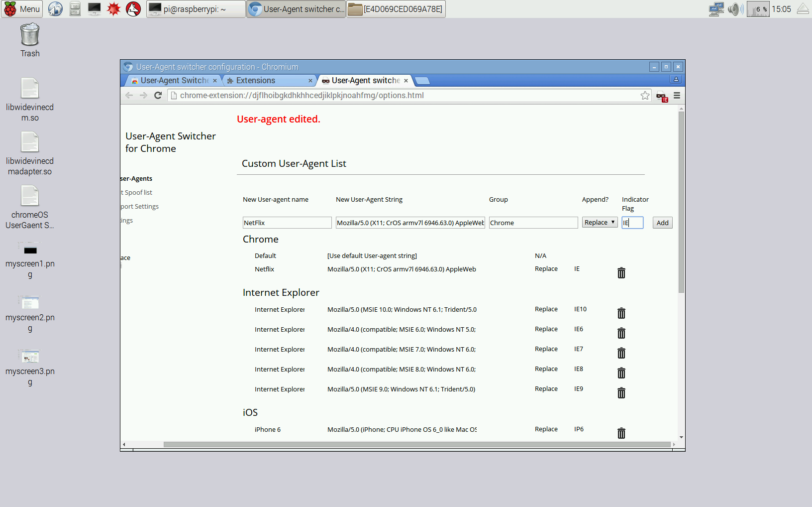Delete the IE10 user-agent entry
Viewport: 812px width, 507px height.
coord(621,313)
